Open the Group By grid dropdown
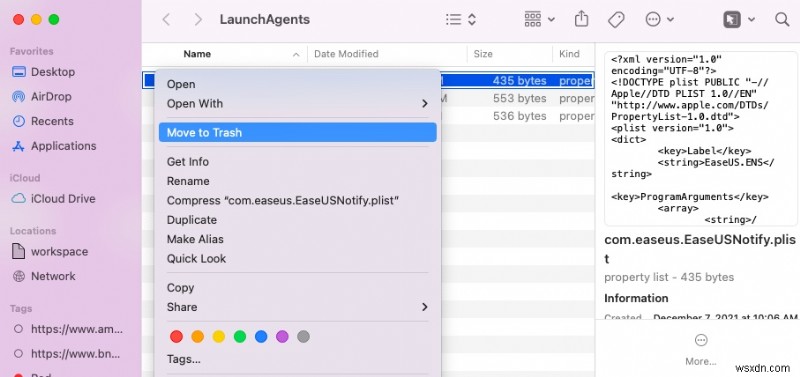The height and width of the screenshot is (377, 800). click(539, 20)
